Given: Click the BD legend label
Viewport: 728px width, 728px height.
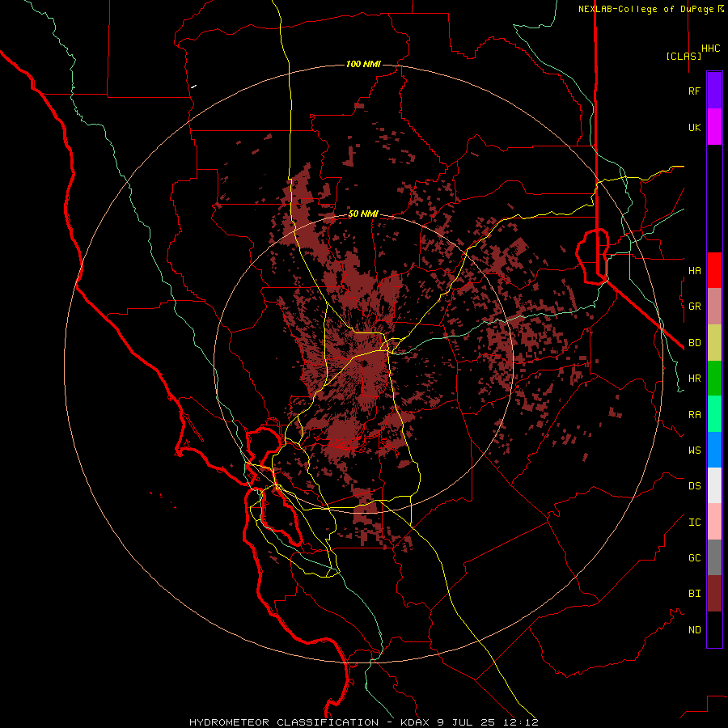Looking at the screenshot, I should point(695,343).
